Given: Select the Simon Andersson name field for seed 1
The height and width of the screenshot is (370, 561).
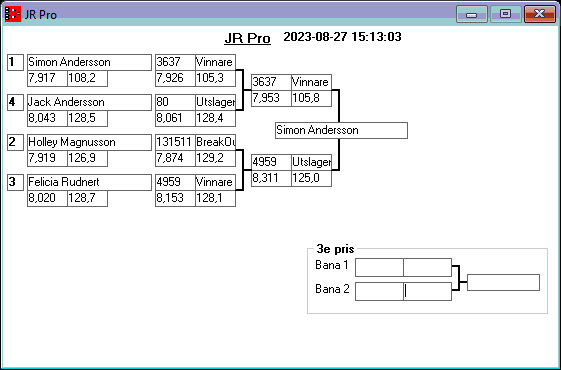Looking at the screenshot, I should coord(89,62).
